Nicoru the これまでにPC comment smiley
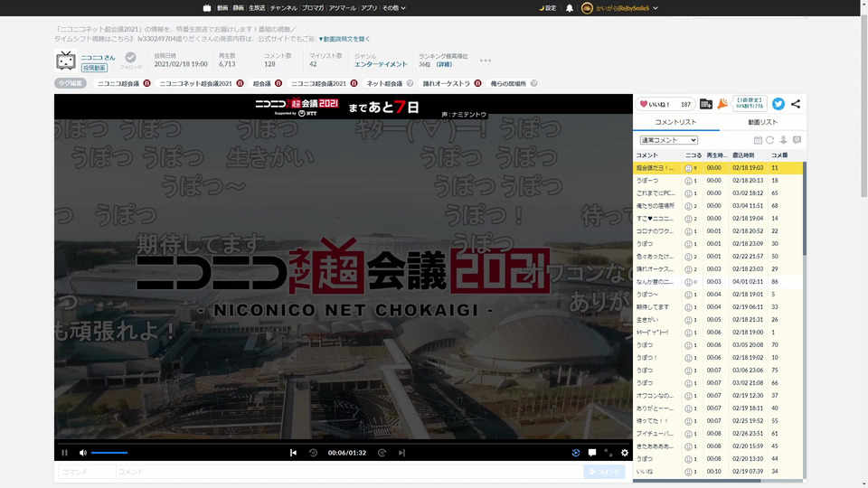868x488 pixels. tap(688, 193)
